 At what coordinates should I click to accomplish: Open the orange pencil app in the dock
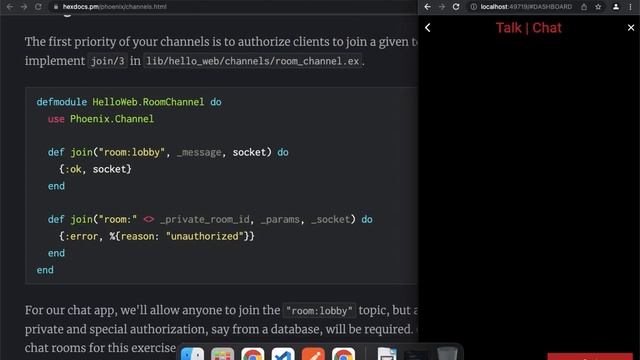click(x=313, y=354)
